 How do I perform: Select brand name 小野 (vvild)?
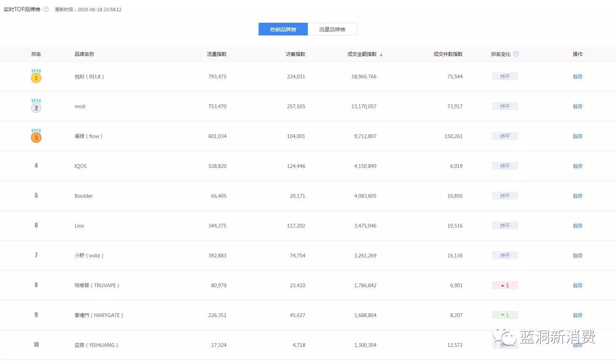pyautogui.click(x=89, y=255)
